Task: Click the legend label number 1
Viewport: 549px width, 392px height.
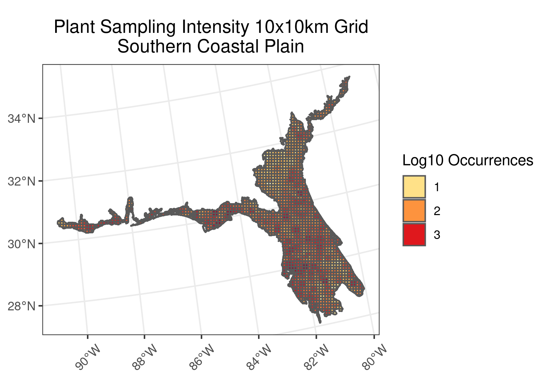Action: tap(437, 188)
